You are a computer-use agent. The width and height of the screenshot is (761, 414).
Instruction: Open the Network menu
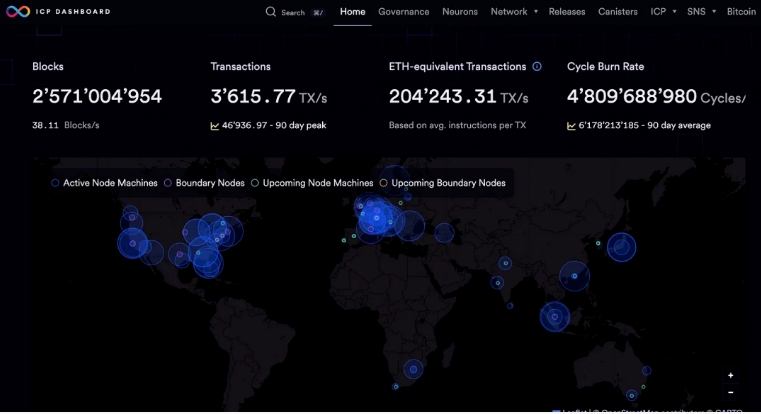click(x=509, y=12)
